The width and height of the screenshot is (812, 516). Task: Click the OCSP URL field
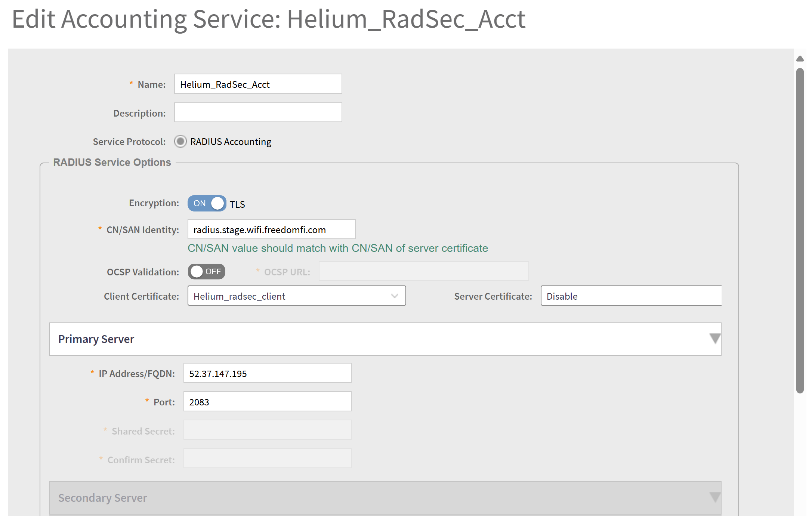423,271
